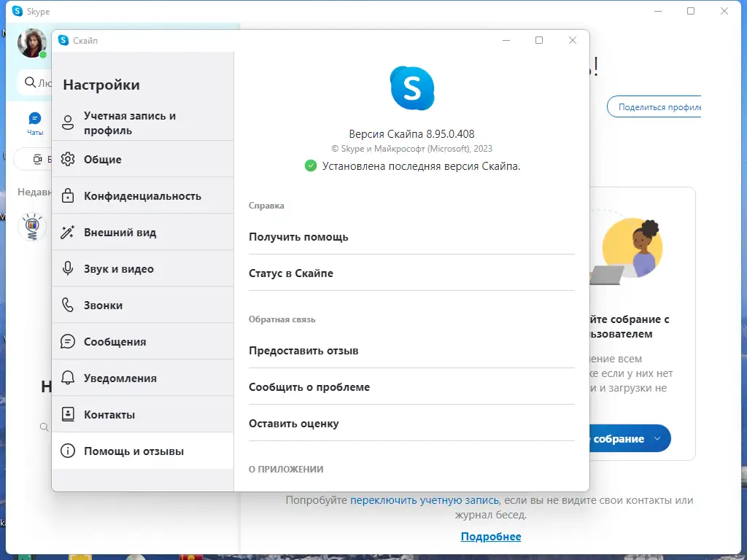The height and width of the screenshot is (560, 747).
Task: Select the Общие settings section
Action: tap(143, 159)
